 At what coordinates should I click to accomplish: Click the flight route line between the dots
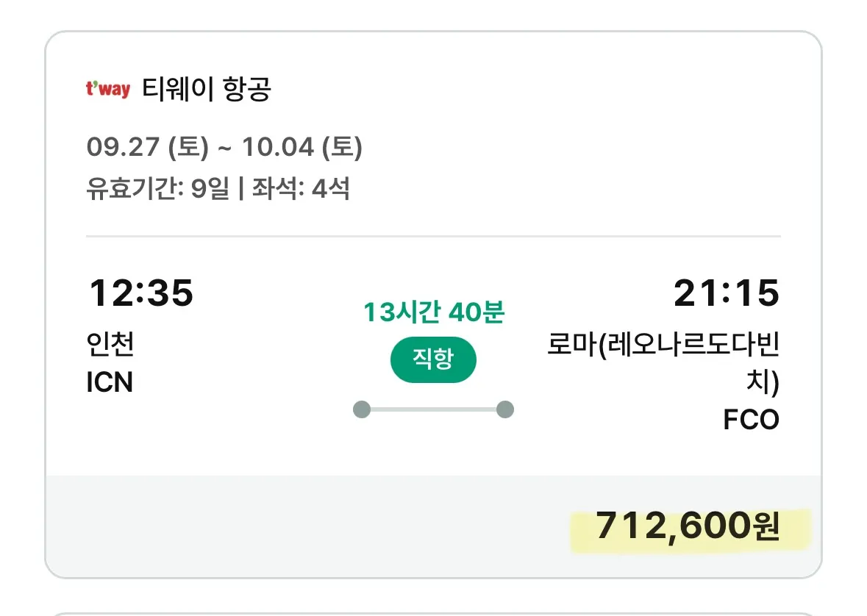(433, 407)
